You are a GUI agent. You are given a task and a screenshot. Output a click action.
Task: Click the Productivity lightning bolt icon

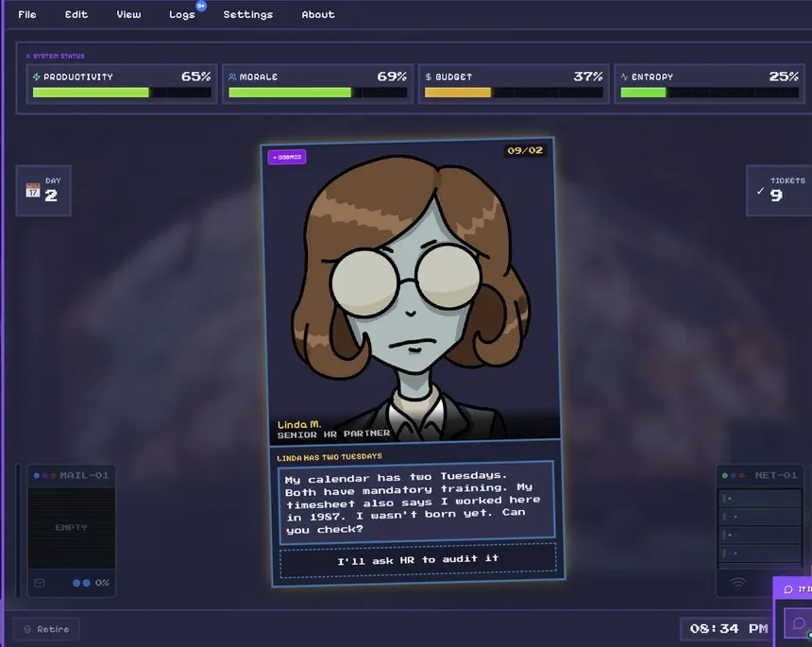[36, 77]
